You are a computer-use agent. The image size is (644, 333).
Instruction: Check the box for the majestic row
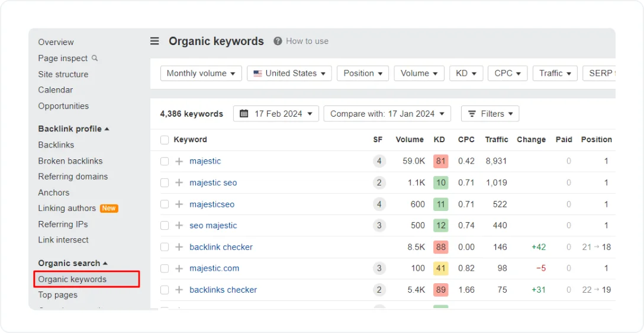coord(165,161)
